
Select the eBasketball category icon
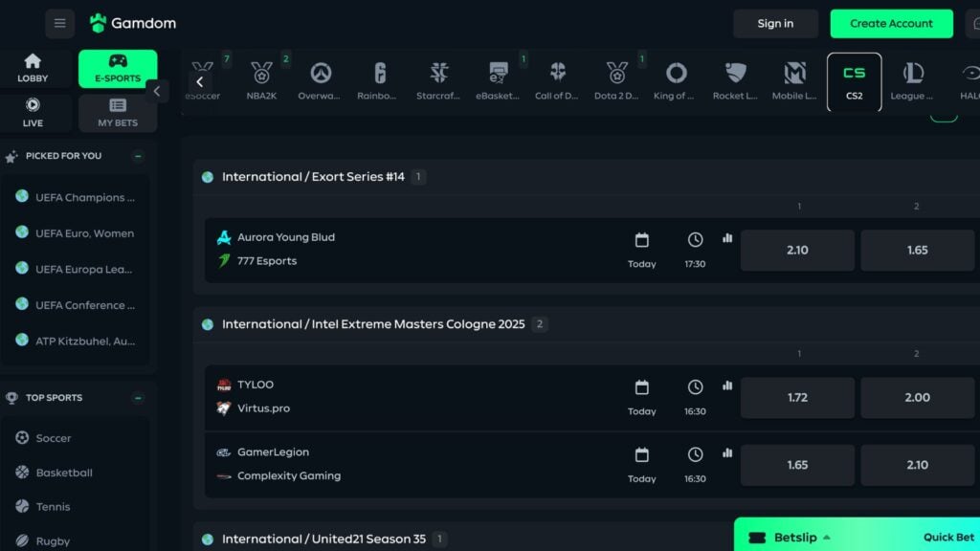pyautogui.click(x=498, y=81)
